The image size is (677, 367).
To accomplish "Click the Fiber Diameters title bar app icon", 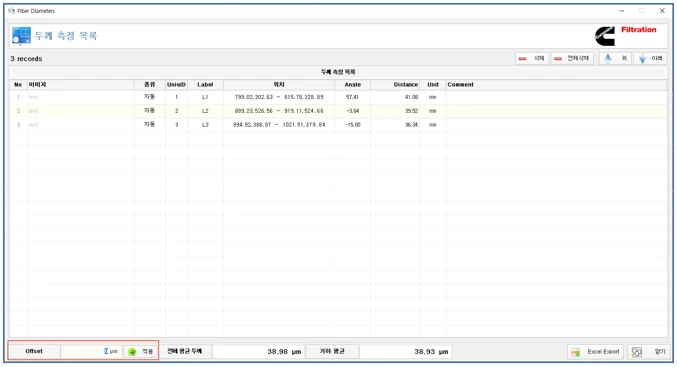I will coord(12,11).
